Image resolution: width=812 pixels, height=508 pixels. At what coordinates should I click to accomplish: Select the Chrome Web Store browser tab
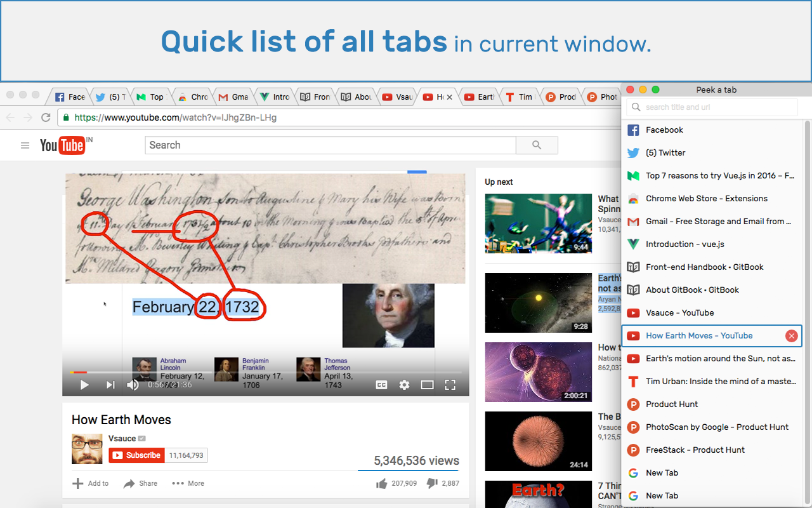click(x=193, y=97)
